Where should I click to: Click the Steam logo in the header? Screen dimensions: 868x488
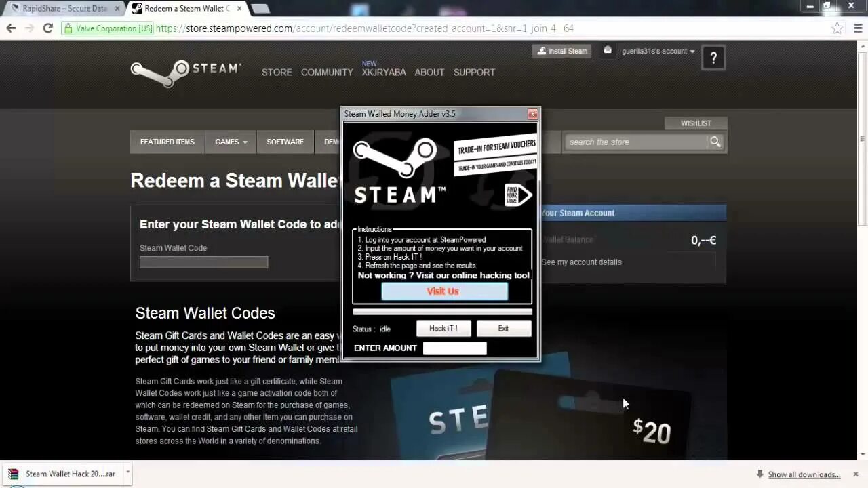pyautogui.click(x=186, y=73)
